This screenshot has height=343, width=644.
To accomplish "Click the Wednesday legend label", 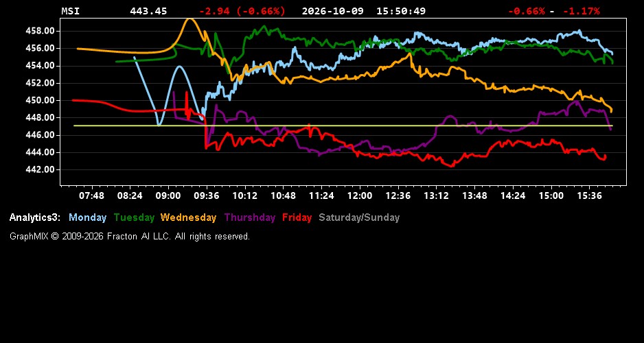I will (x=189, y=218).
